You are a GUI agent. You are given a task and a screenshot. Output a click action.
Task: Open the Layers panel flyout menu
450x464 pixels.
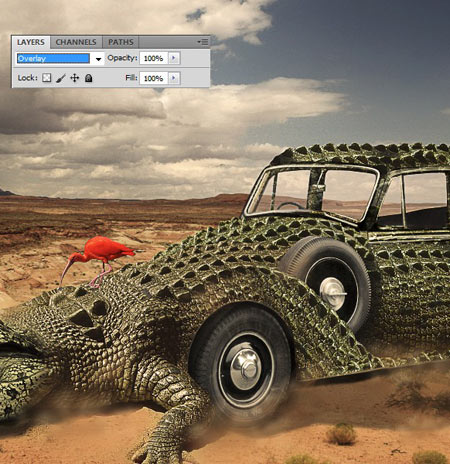click(x=203, y=42)
